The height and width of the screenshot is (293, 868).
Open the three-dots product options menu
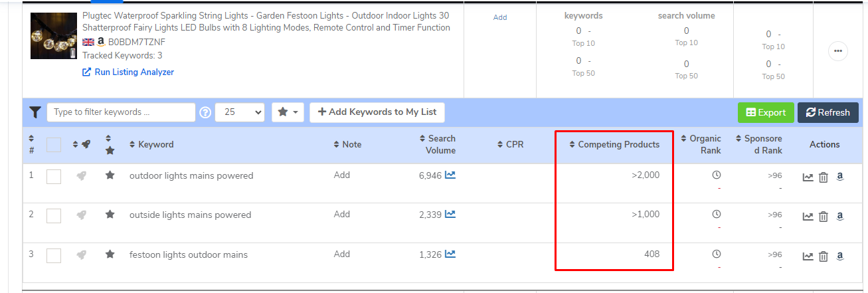pos(837,51)
